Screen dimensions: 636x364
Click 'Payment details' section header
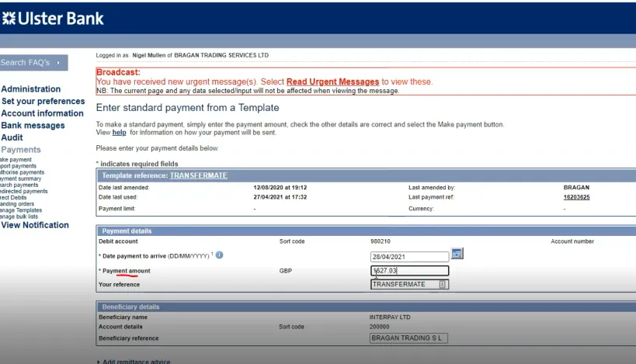[127, 231]
